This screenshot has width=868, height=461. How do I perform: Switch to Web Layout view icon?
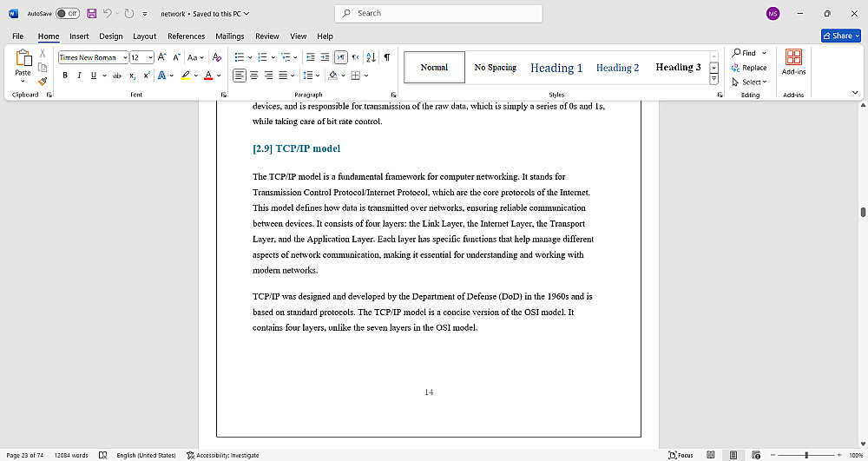tap(756, 456)
